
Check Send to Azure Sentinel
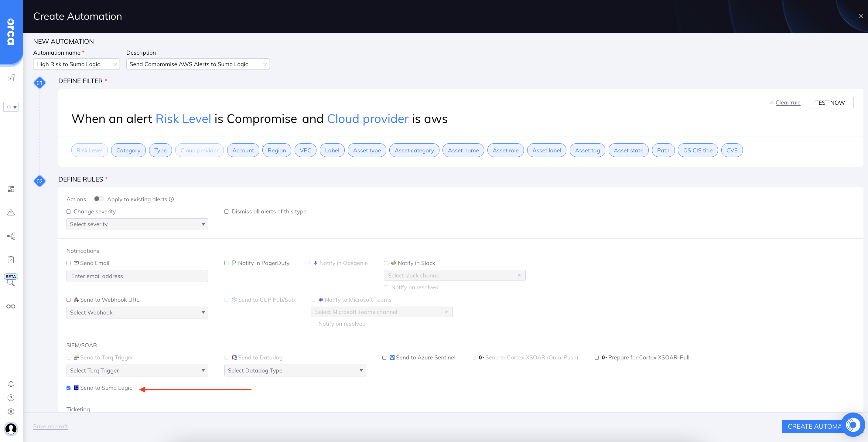coord(384,358)
